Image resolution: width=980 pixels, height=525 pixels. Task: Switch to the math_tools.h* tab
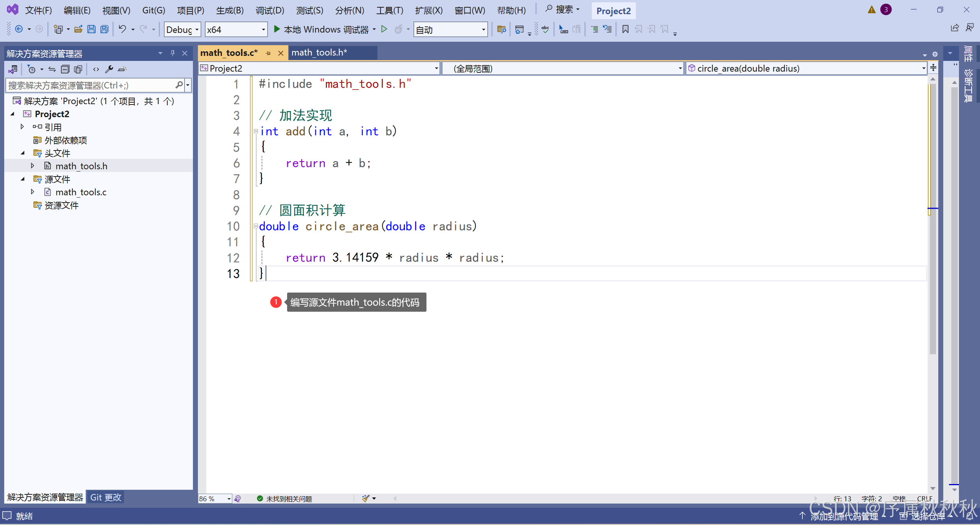[x=319, y=53]
